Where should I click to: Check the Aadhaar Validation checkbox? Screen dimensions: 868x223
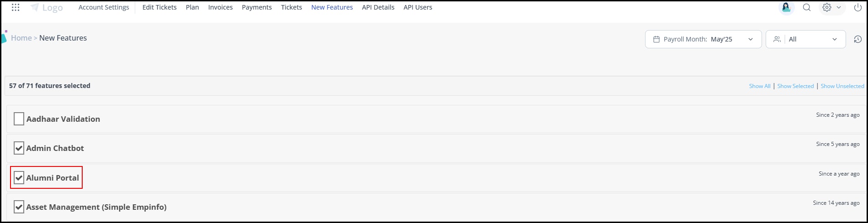[x=19, y=119]
